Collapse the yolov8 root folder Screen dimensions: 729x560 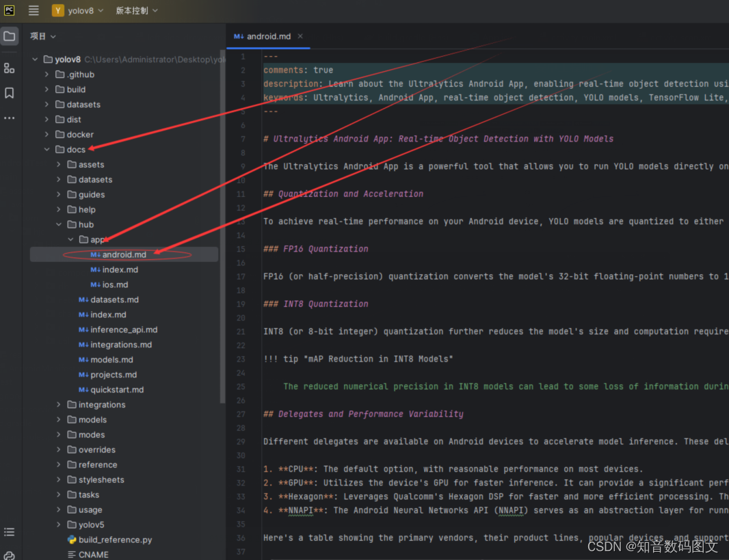pyautogui.click(x=35, y=59)
